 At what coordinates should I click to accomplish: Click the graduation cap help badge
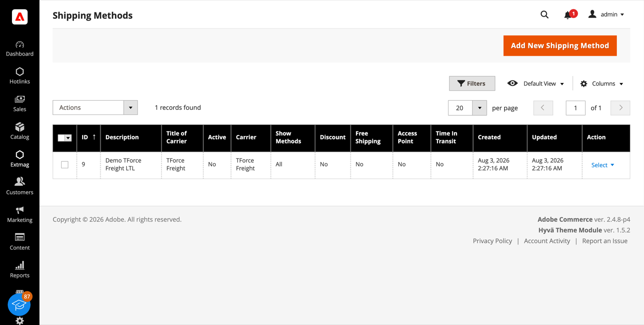click(x=19, y=304)
